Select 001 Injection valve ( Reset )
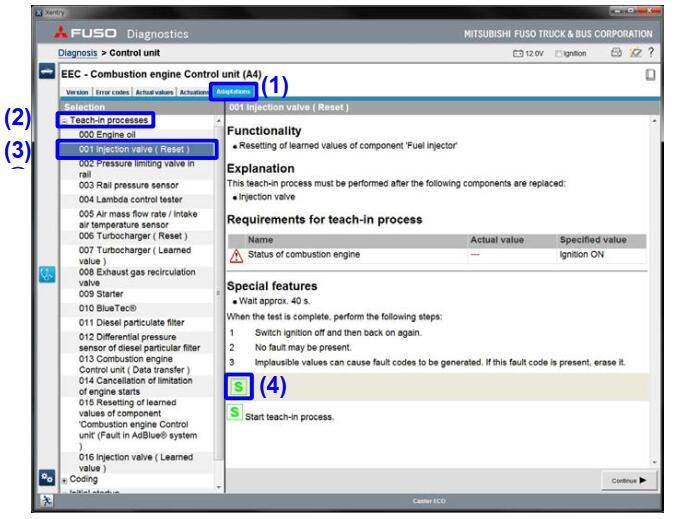690x519 pixels. pyautogui.click(x=137, y=149)
